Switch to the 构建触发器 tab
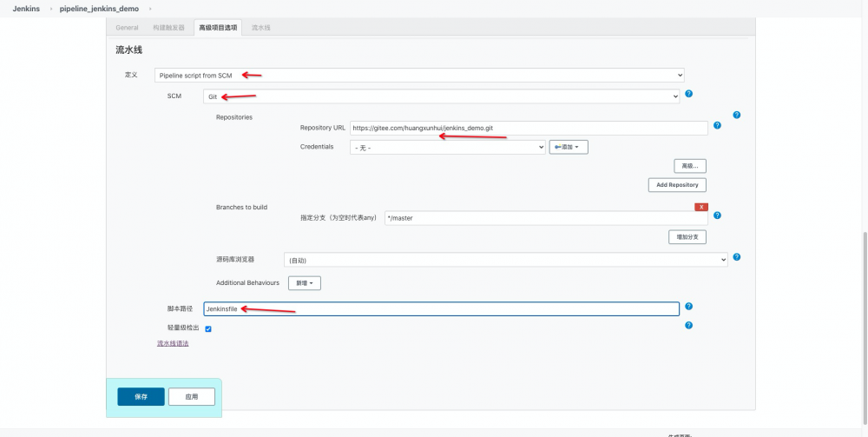 pyautogui.click(x=169, y=28)
